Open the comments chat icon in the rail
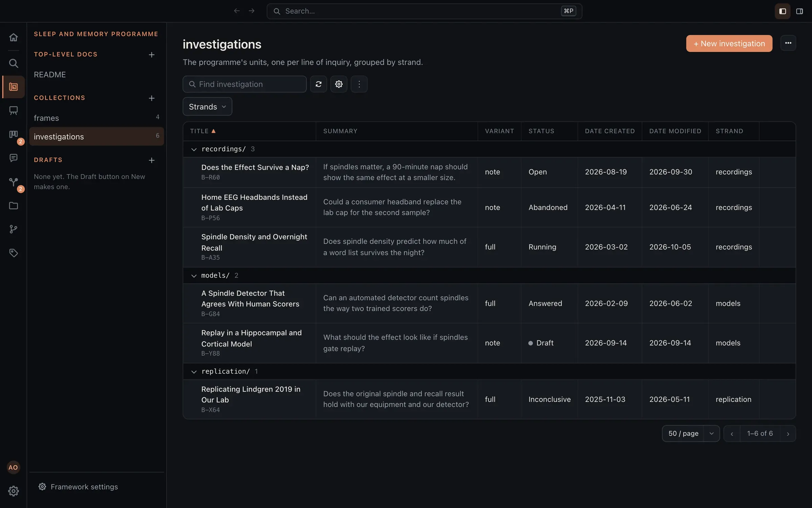 pyautogui.click(x=13, y=158)
